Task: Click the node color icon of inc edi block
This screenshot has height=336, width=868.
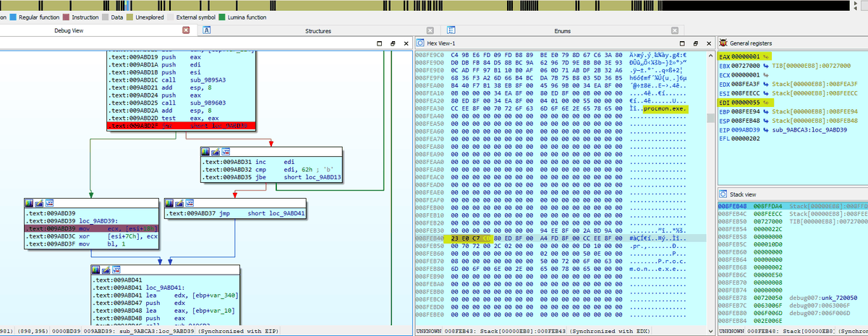Action: [x=205, y=151]
